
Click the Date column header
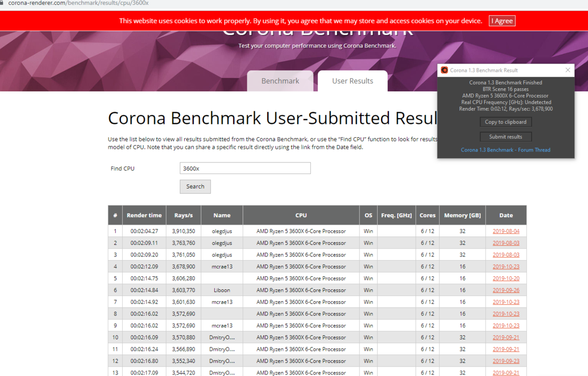point(506,215)
